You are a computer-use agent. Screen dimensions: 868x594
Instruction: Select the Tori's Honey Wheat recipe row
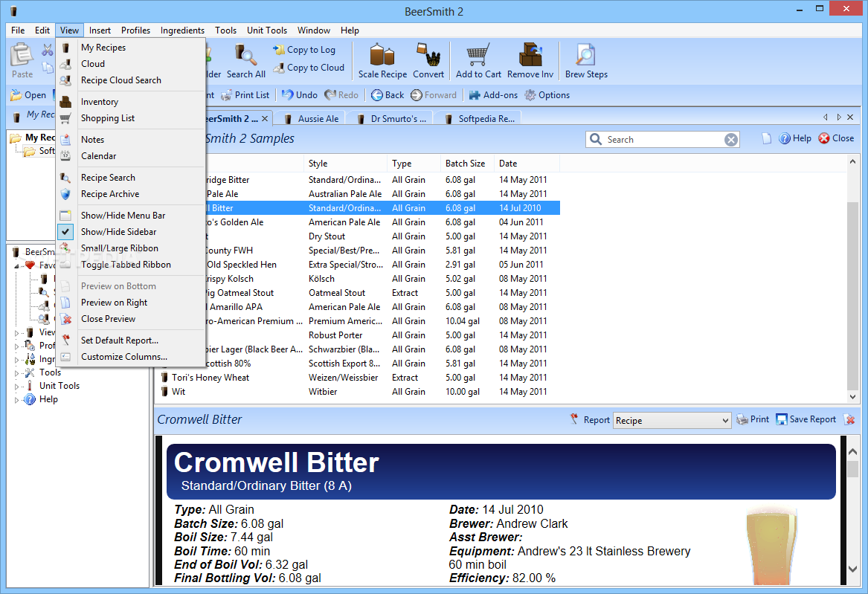[359, 378]
